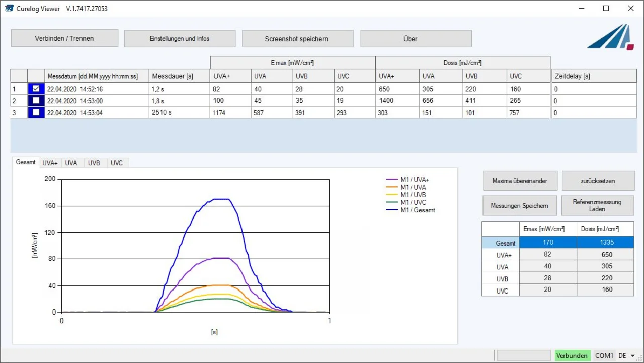Open the DE language dropdown arrow
This screenshot has width=644, height=363.
point(633,356)
